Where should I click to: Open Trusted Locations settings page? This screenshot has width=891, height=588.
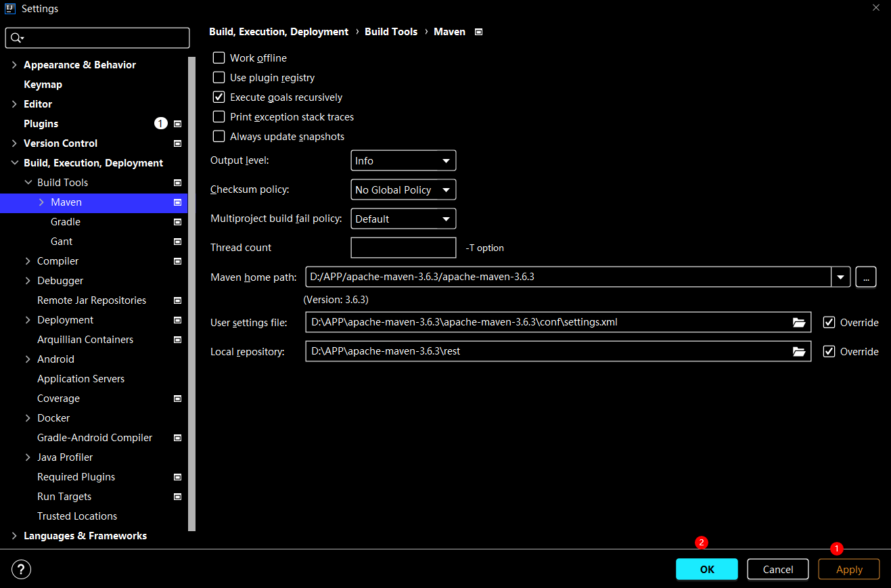click(77, 516)
